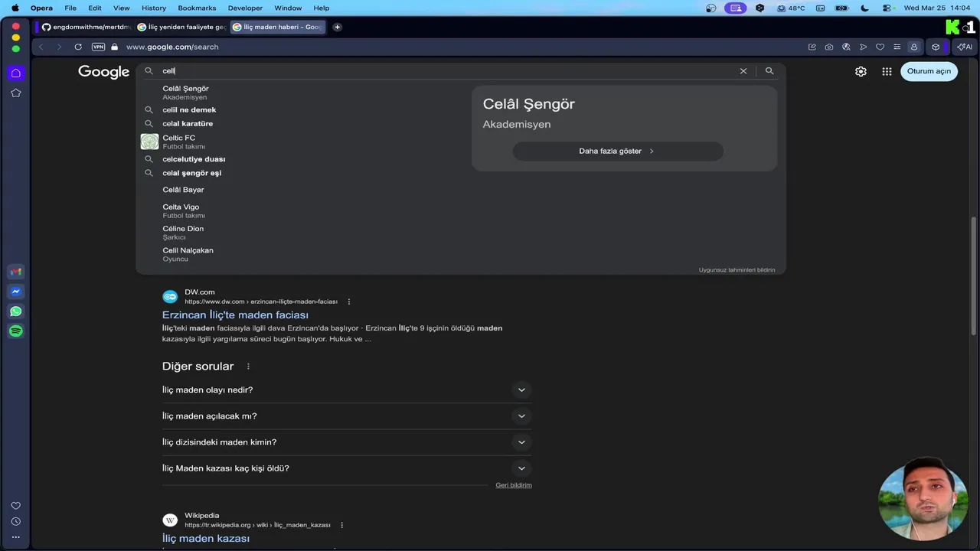Open options menu next to 'Diğer sorular'
Viewport: 980px width, 551px height.
[248, 367]
